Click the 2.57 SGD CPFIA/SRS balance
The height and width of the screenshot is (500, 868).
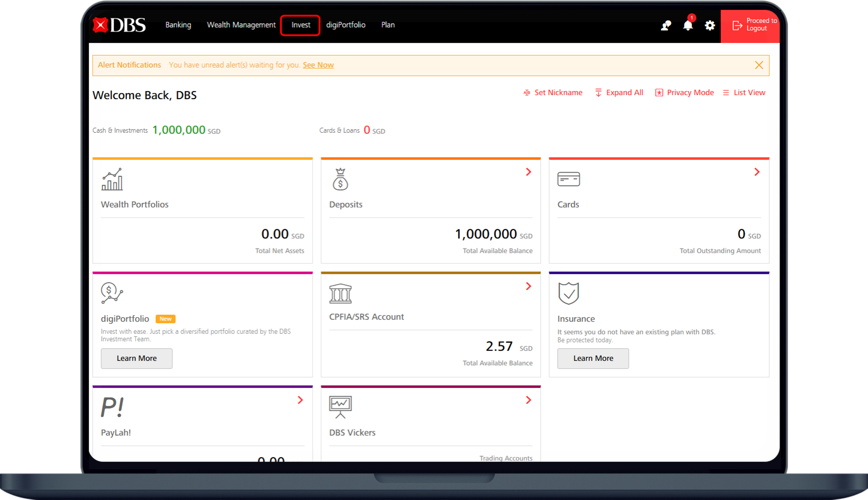[x=509, y=346]
